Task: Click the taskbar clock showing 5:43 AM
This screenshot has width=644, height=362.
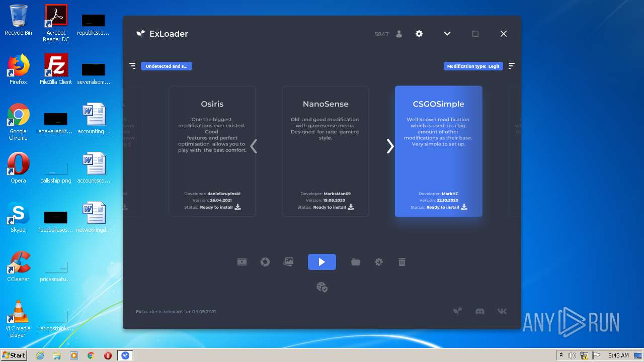Action: [618, 355]
